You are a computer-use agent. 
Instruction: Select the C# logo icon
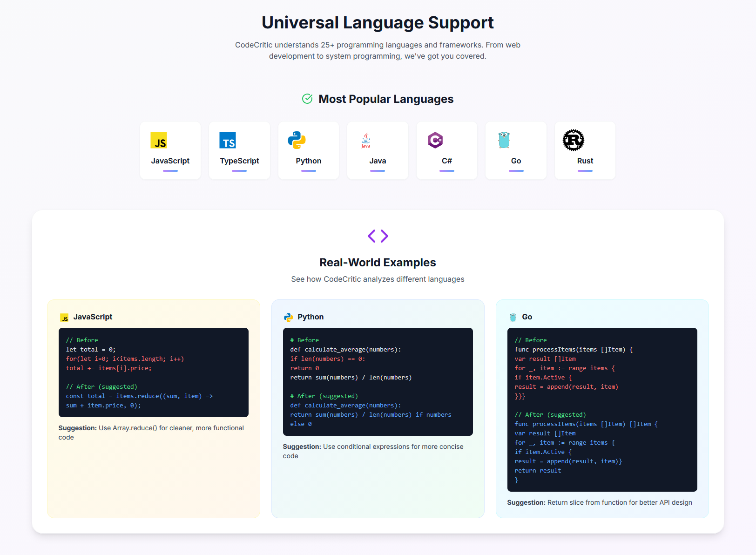pyautogui.click(x=434, y=140)
